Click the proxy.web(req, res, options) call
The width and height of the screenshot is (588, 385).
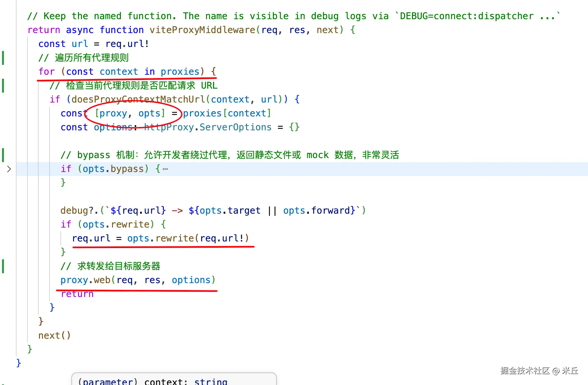click(x=138, y=280)
